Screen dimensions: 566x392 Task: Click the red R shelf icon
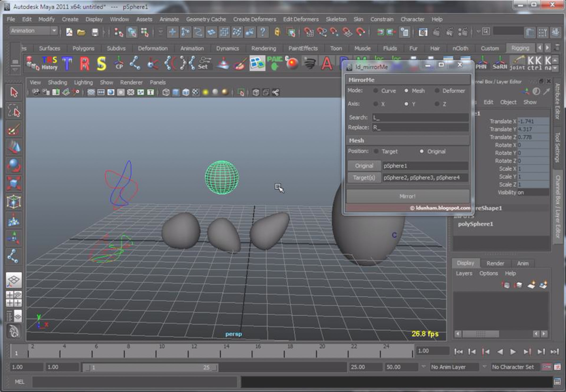pos(84,63)
